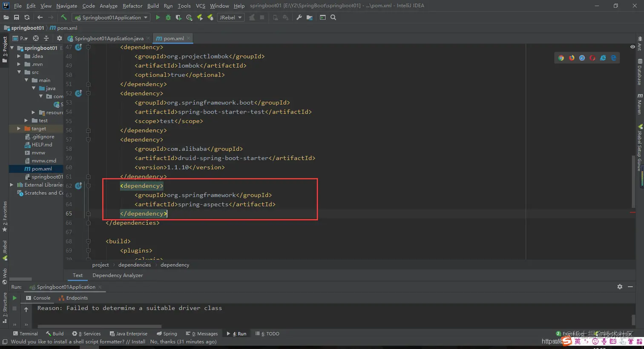Screen dimensions: 644x349
Task: Click the green Run application button
Action: coord(158,17)
